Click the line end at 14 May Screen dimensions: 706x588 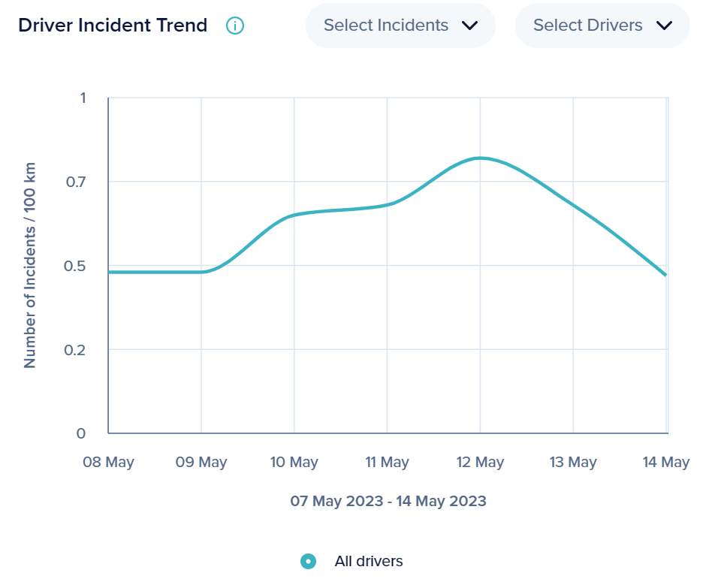(665, 275)
